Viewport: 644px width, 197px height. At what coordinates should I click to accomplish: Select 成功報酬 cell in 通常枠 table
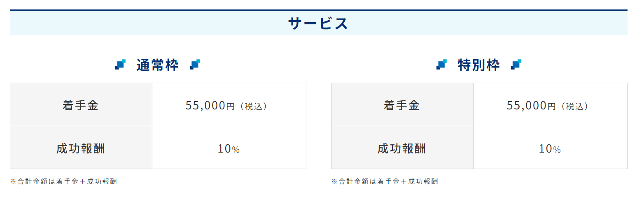tap(81, 148)
